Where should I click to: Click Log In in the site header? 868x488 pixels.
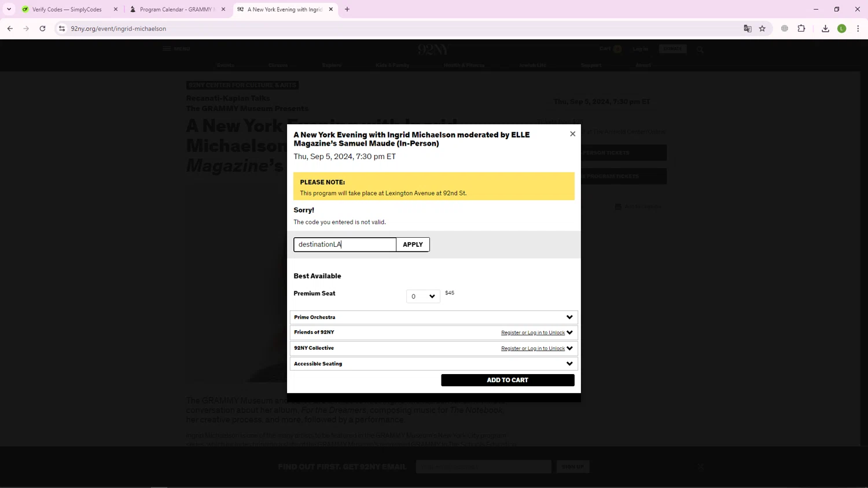coord(640,49)
